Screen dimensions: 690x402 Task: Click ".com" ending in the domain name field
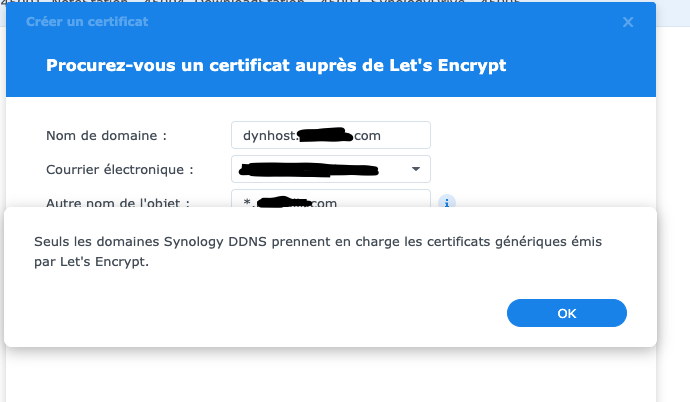pyautogui.click(x=368, y=135)
